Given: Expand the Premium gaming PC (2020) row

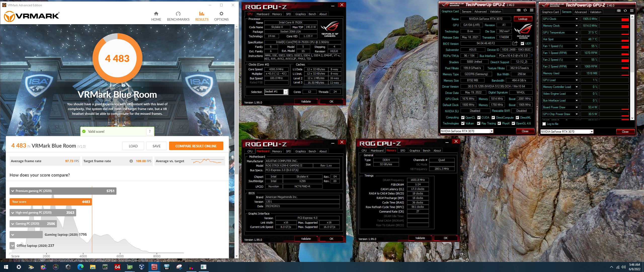Looking at the screenshot, I should point(13,191).
